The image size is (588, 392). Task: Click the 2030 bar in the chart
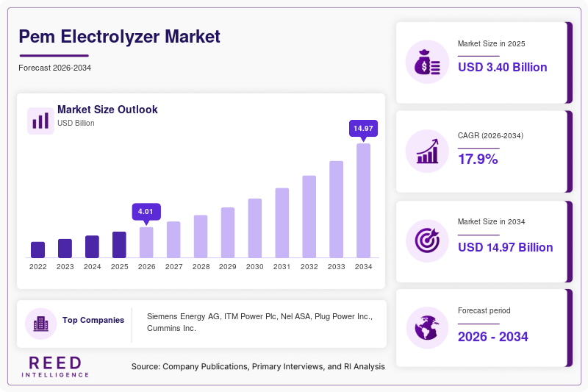[x=255, y=229]
